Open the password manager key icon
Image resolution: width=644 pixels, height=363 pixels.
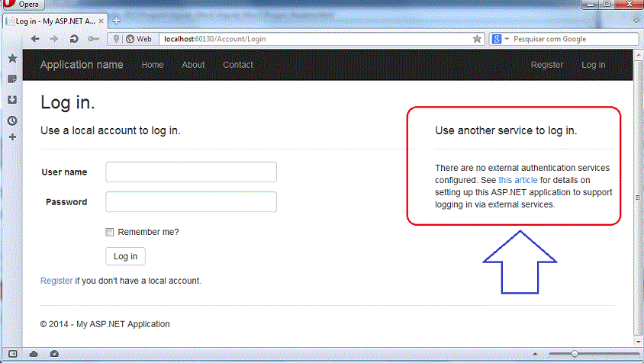tap(93, 39)
